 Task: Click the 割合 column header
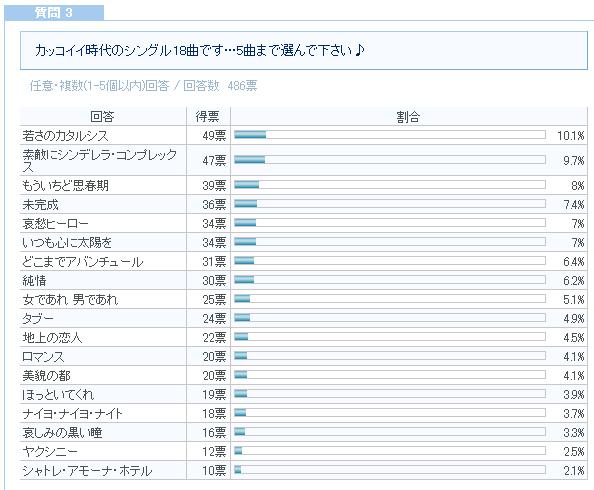pos(408,116)
